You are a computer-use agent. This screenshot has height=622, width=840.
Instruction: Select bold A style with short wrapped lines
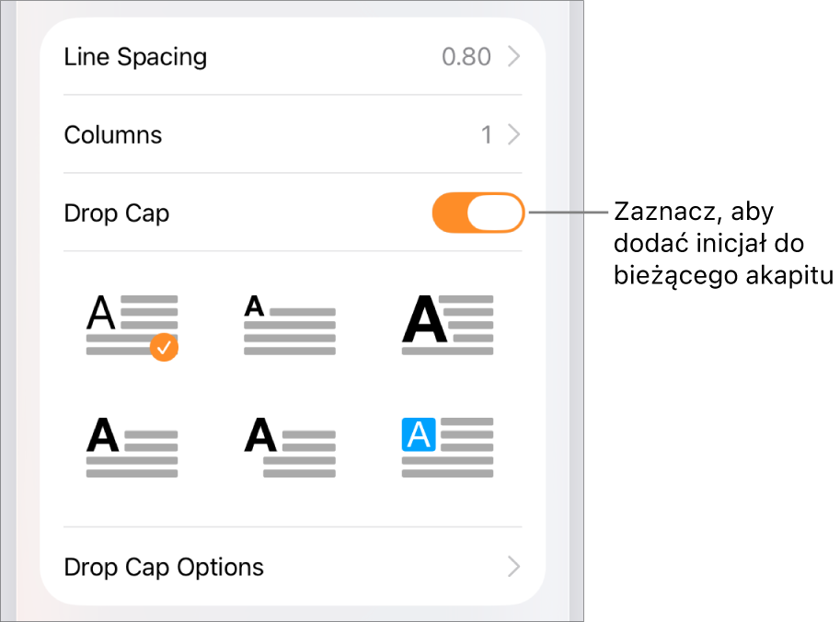[x=132, y=448]
